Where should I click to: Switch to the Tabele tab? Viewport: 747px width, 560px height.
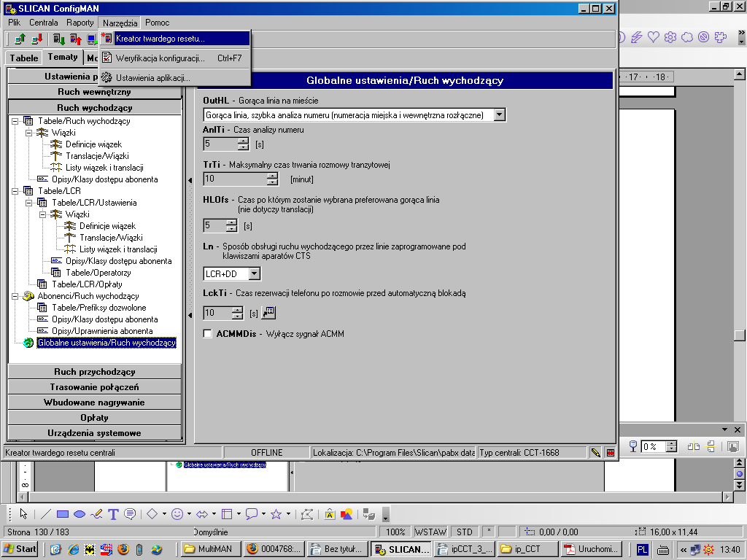24,58
